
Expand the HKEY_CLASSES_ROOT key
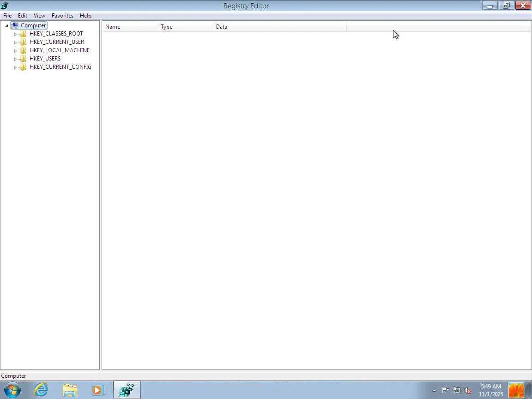[x=15, y=34]
